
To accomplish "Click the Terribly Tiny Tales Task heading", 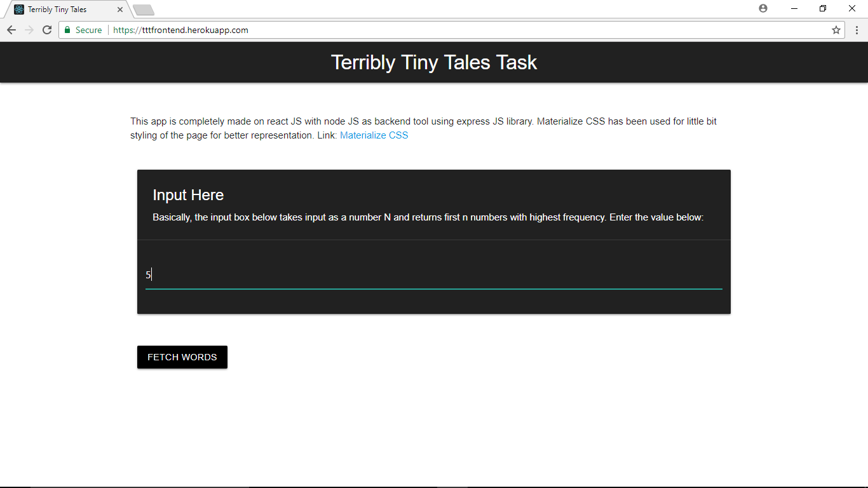I will 434,62.
